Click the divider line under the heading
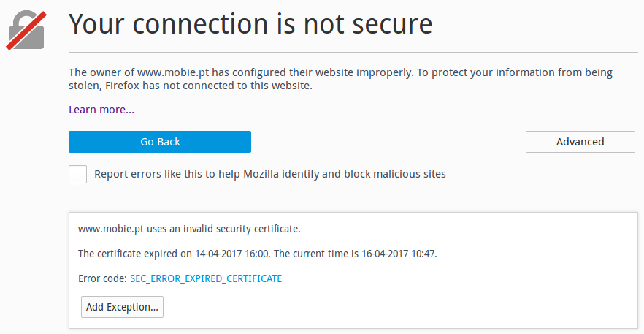The height and width of the screenshot is (334, 644). (x=353, y=52)
